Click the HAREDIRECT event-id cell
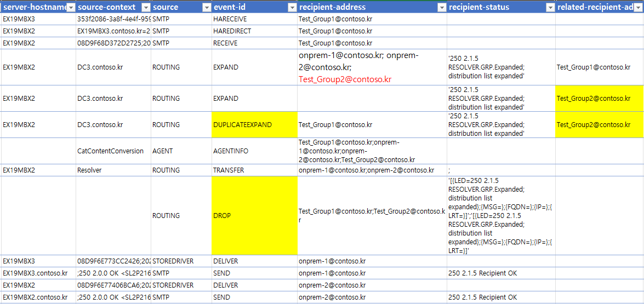This screenshot has height=304, width=644. 255,31
